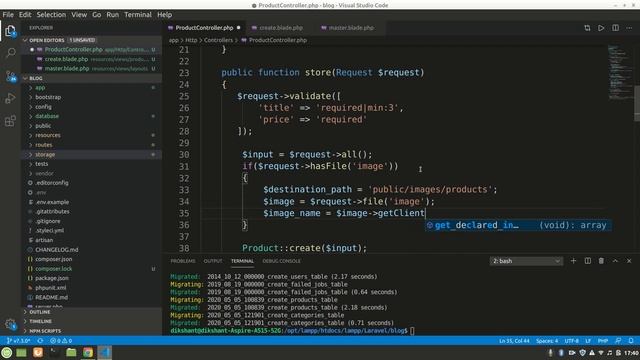
Task: Show the Output panel tab
Action: tap(213, 261)
